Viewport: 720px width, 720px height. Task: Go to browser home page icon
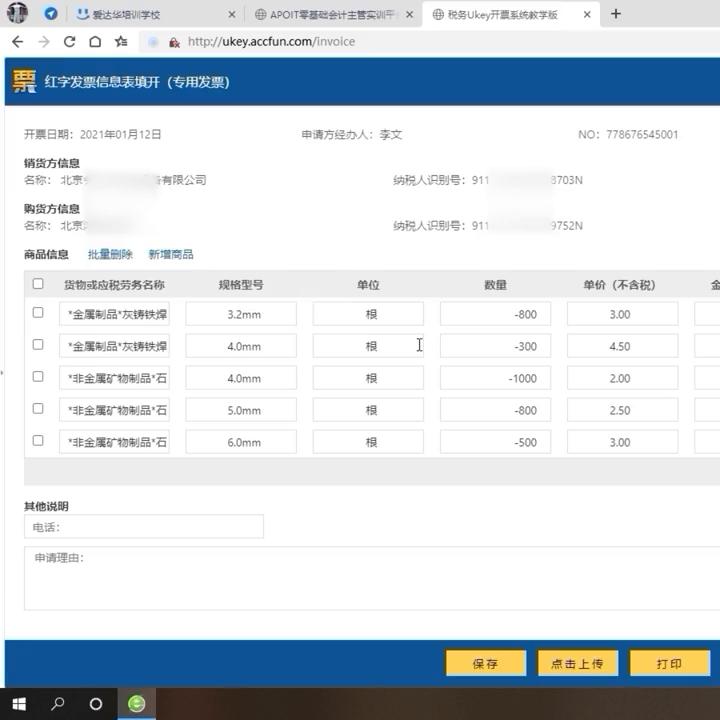pos(95,42)
